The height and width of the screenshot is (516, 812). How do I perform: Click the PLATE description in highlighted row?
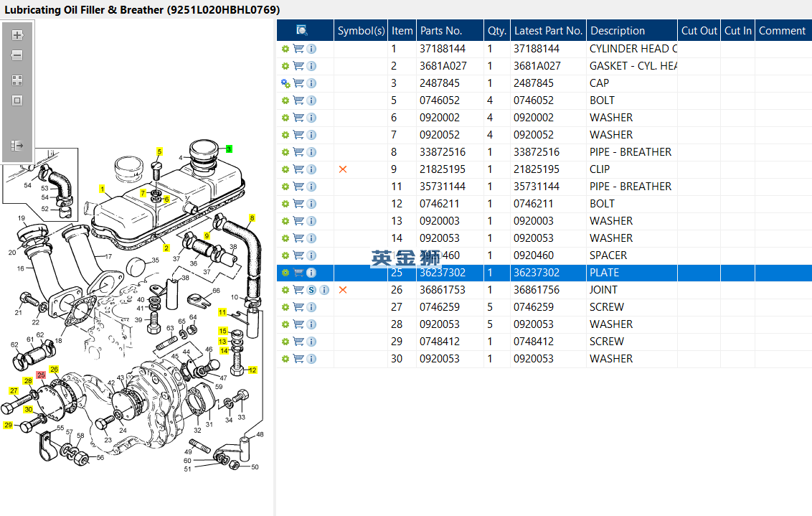tap(604, 273)
